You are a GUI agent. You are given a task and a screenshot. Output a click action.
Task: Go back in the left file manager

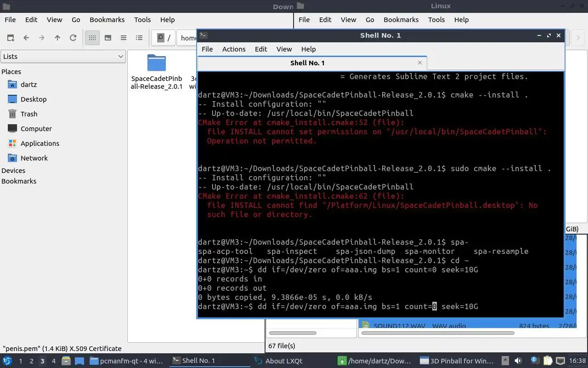point(26,38)
